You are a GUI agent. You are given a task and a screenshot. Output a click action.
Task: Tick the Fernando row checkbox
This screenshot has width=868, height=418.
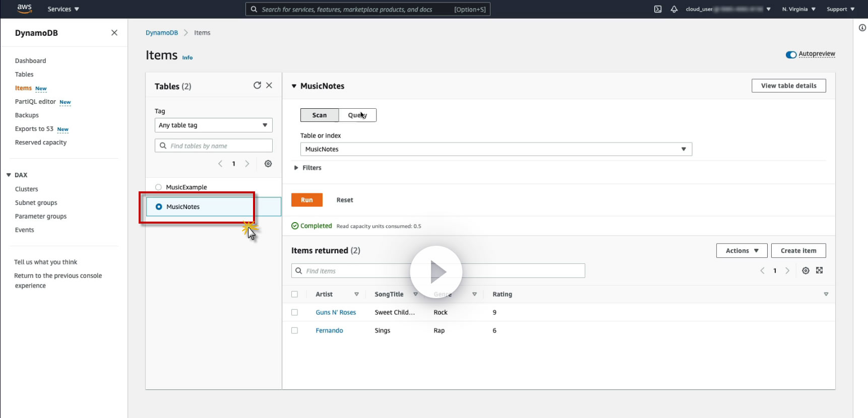295,331
